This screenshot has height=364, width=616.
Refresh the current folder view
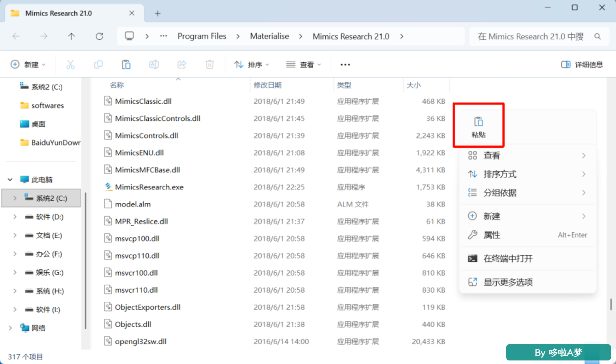[99, 36]
